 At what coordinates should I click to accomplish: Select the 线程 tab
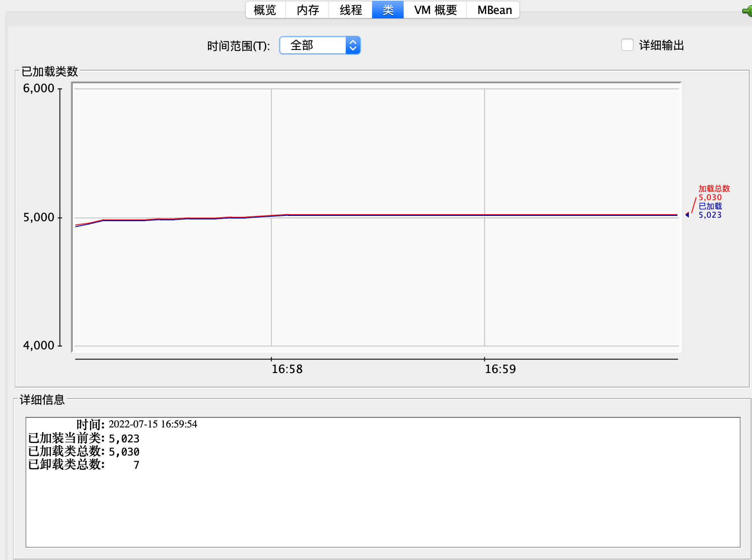tap(351, 10)
